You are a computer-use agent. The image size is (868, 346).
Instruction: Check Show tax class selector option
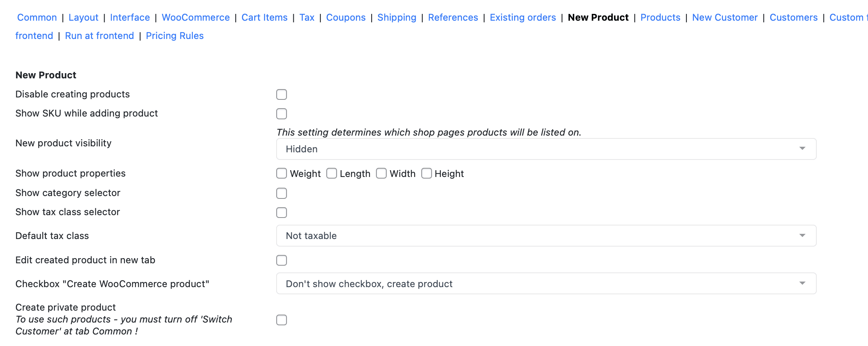tap(281, 212)
